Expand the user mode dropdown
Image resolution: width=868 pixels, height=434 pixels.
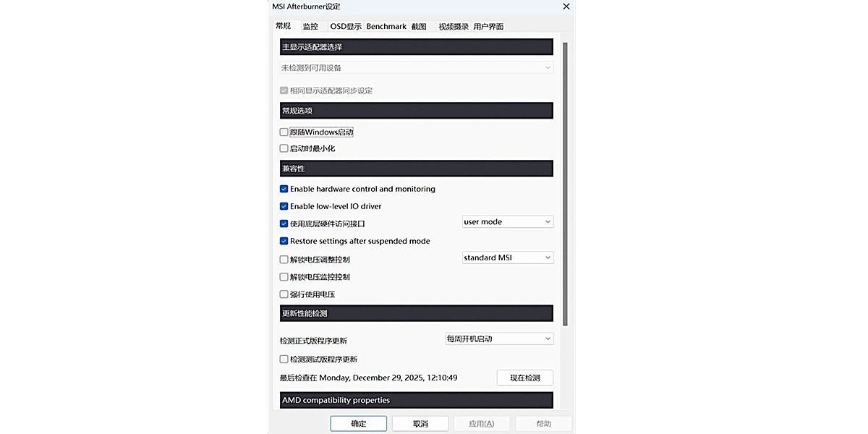(x=508, y=222)
